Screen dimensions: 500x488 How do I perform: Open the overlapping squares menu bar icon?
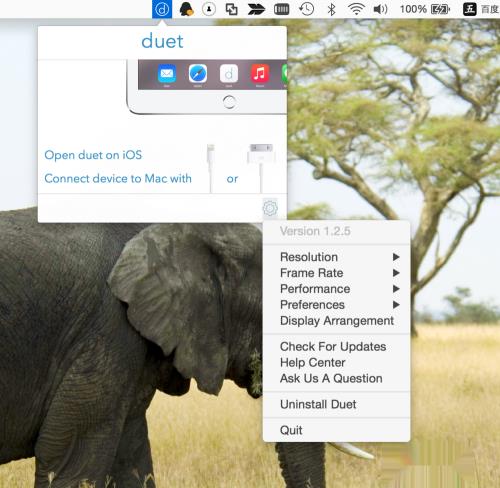(231, 9)
